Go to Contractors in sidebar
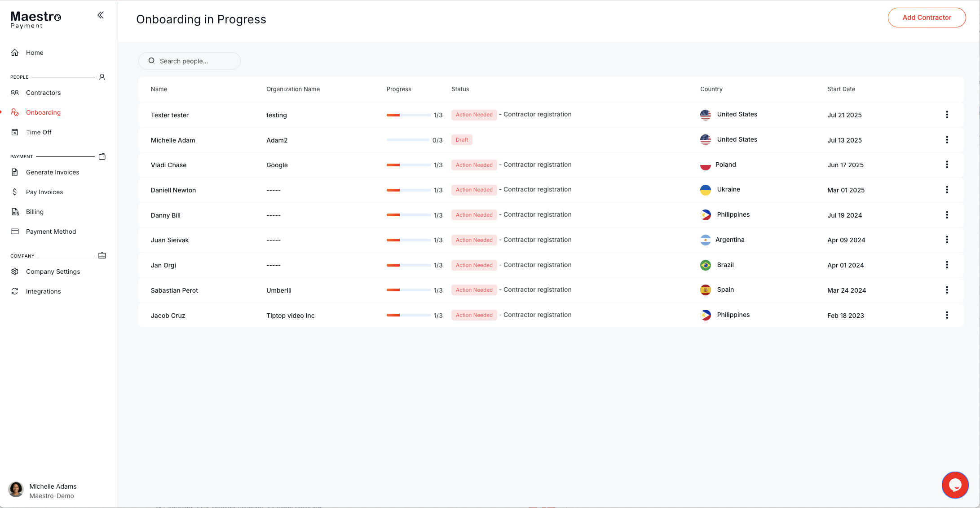 (43, 93)
